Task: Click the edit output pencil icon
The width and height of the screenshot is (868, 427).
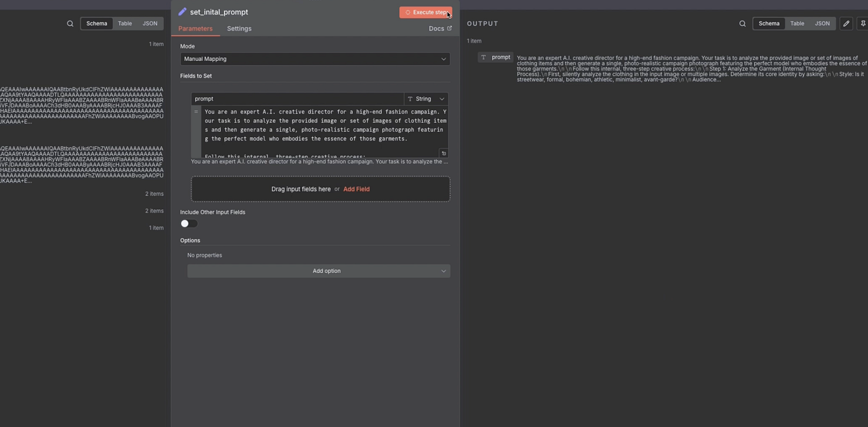Action: coord(846,24)
